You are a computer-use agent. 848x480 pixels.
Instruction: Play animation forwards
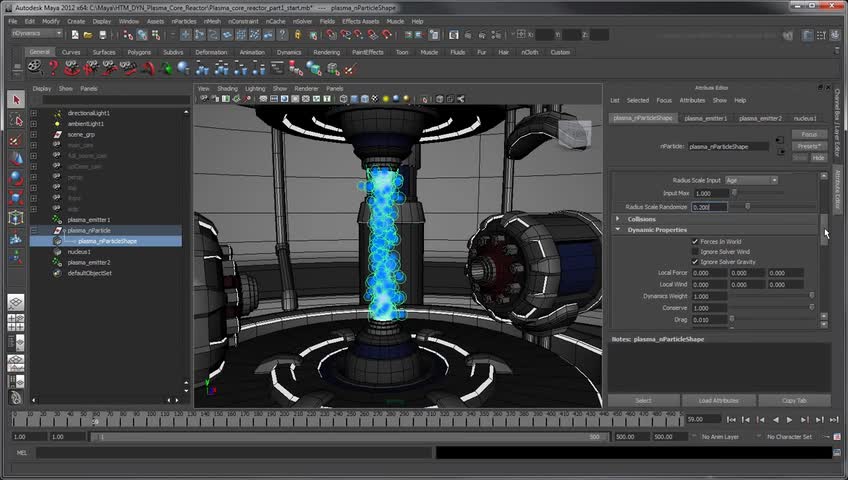(x=790, y=419)
